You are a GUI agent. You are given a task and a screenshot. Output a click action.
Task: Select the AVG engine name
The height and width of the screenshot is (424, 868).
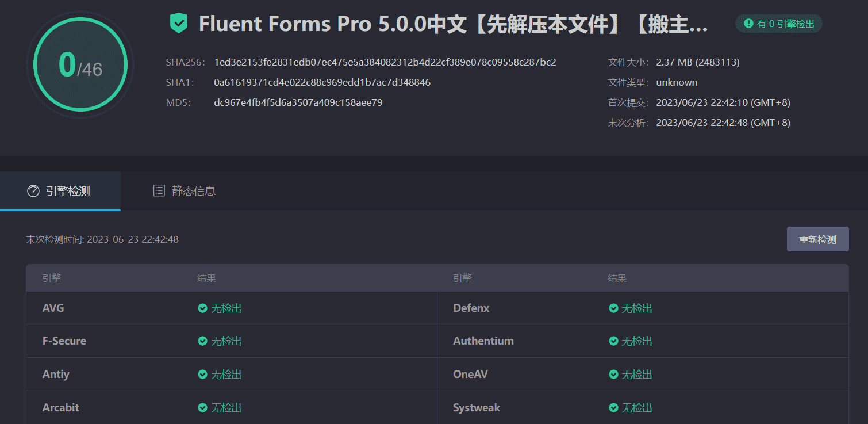coord(53,308)
